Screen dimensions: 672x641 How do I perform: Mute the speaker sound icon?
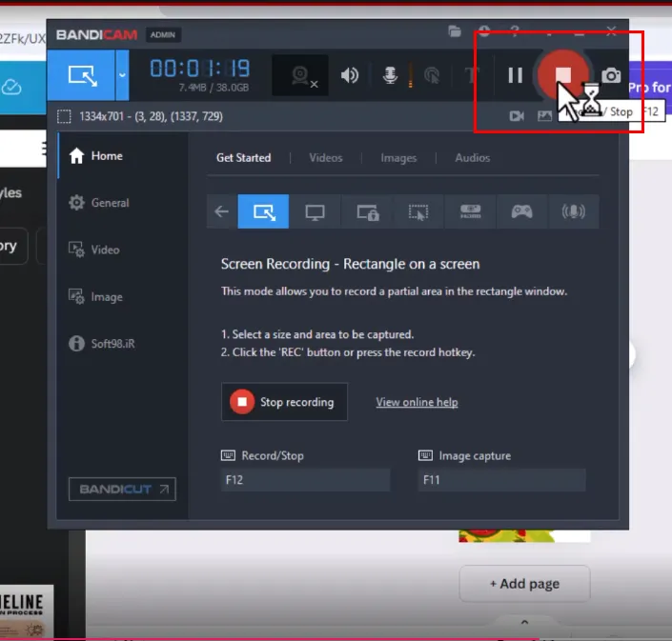(350, 76)
